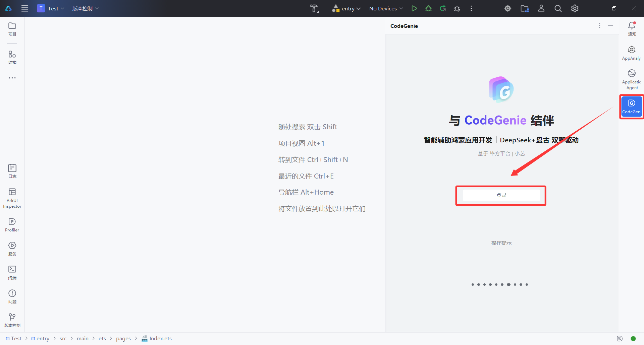This screenshot has height=345, width=644.
Task: Open the Application Agent tool window
Action: pos(632,80)
